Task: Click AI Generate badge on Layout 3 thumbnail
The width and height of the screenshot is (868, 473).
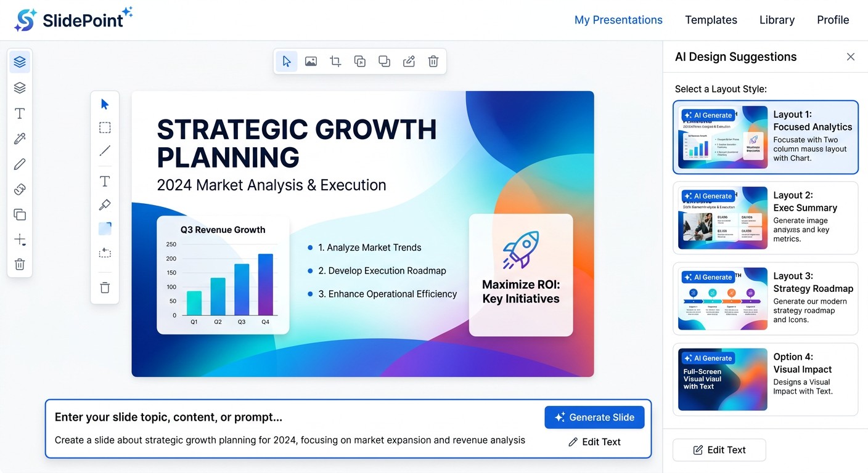Action: [707, 277]
